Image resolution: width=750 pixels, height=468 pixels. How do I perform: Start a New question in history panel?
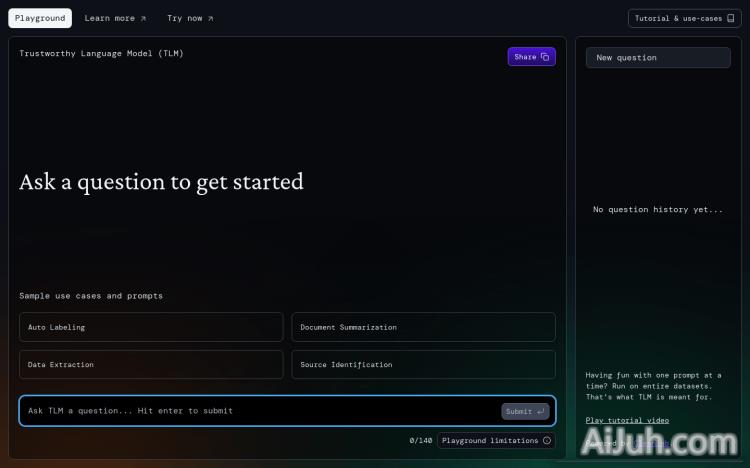pyautogui.click(x=658, y=58)
